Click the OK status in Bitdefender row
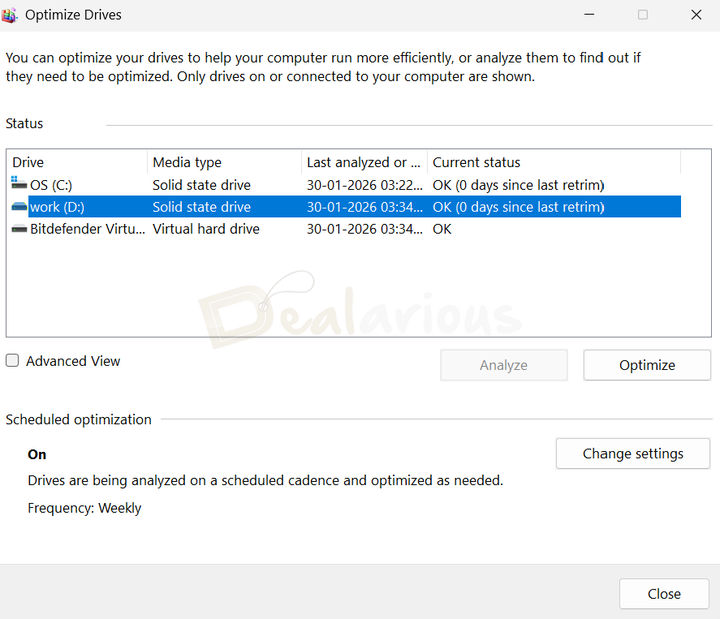This screenshot has width=720, height=619. tap(442, 229)
